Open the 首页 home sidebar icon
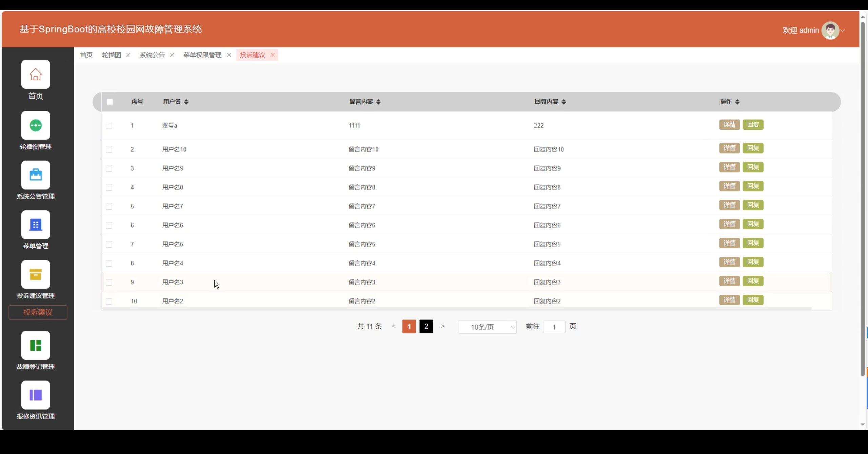The image size is (868, 454). (36, 74)
